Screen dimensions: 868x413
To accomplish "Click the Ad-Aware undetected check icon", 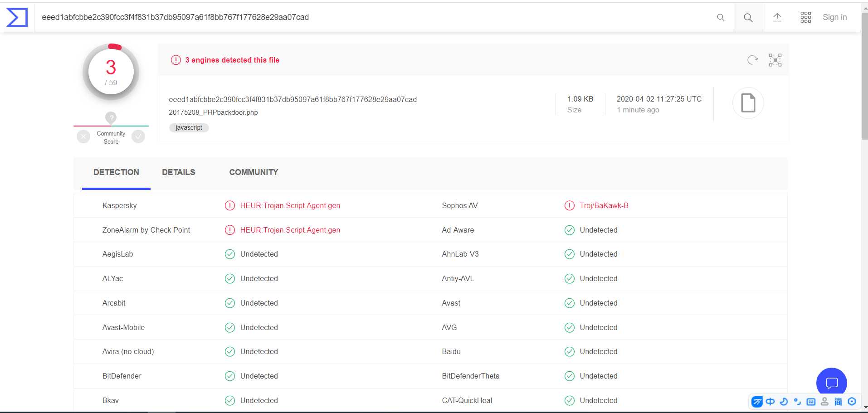I will [x=570, y=230].
